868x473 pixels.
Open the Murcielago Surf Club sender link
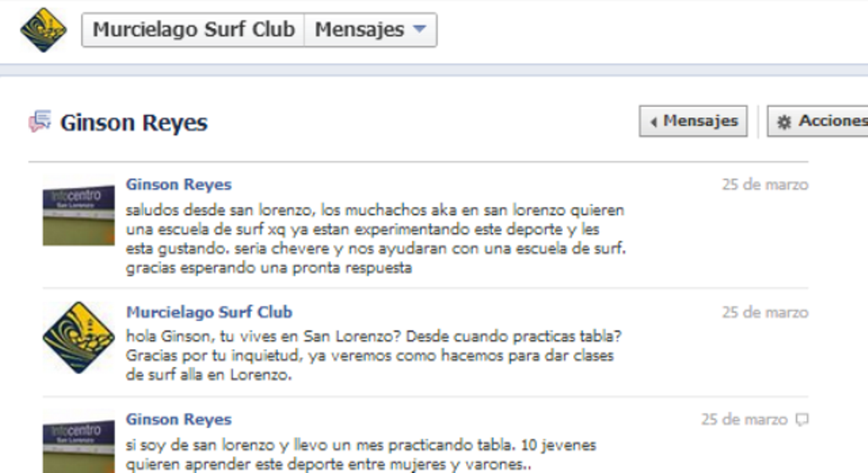(x=209, y=312)
